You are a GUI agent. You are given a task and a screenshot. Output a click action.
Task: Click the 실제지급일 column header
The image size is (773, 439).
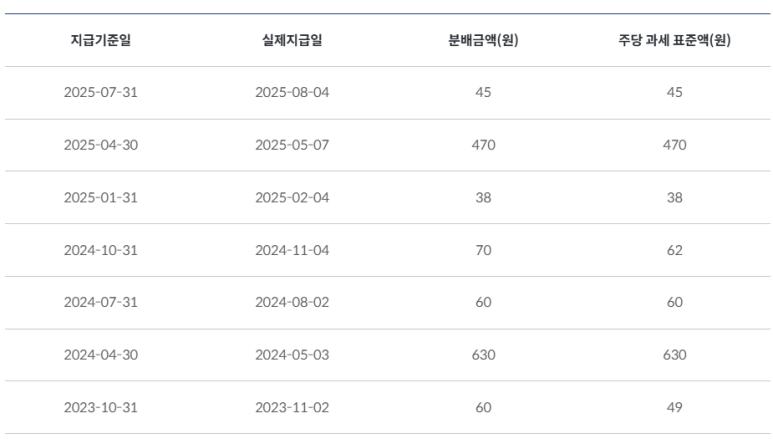(292, 40)
